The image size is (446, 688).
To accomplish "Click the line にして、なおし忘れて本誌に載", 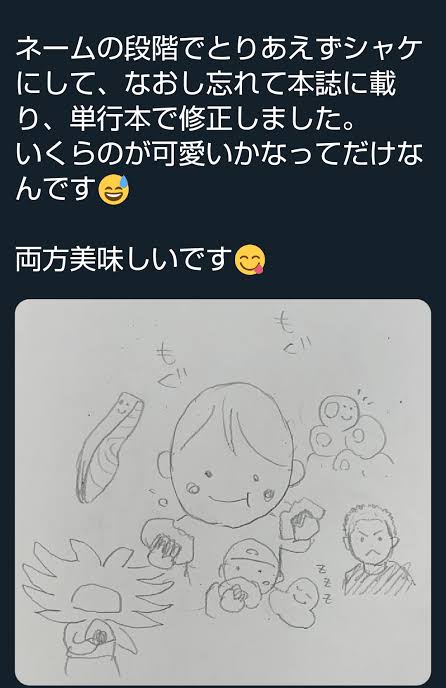I will 206,84.
